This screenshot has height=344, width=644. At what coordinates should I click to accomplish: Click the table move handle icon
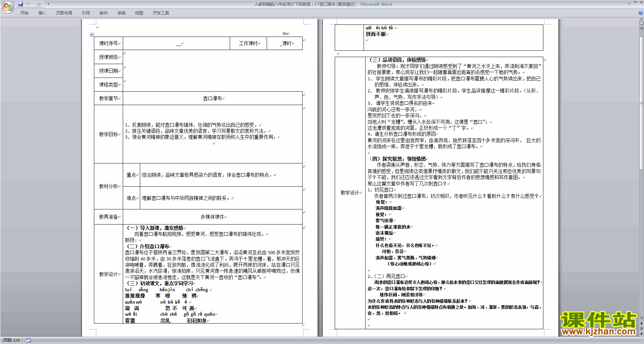92,35
